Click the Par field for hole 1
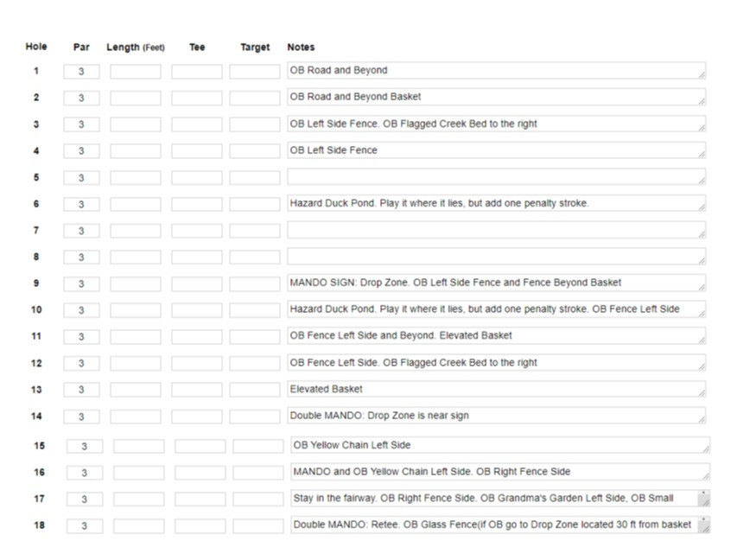The image size is (737, 560). [x=81, y=72]
